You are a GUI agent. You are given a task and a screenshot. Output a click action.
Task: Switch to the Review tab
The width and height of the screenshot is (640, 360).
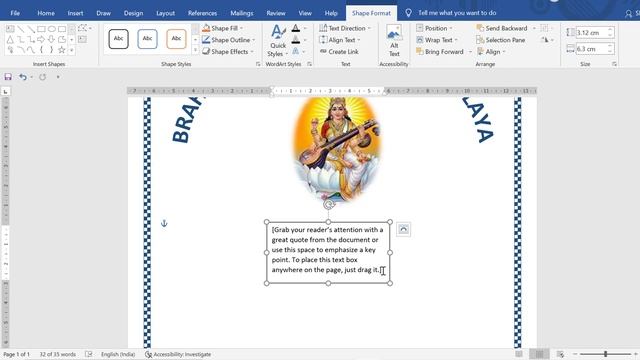pos(276,13)
